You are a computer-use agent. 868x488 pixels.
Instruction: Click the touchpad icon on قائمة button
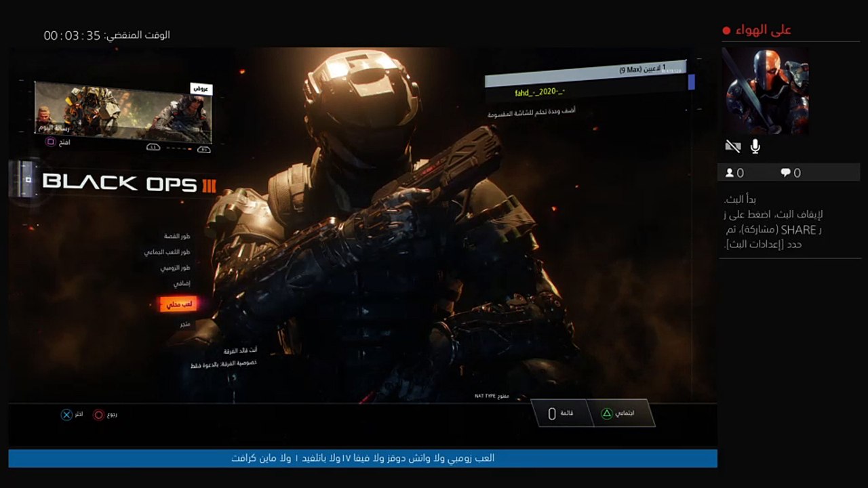click(552, 413)
